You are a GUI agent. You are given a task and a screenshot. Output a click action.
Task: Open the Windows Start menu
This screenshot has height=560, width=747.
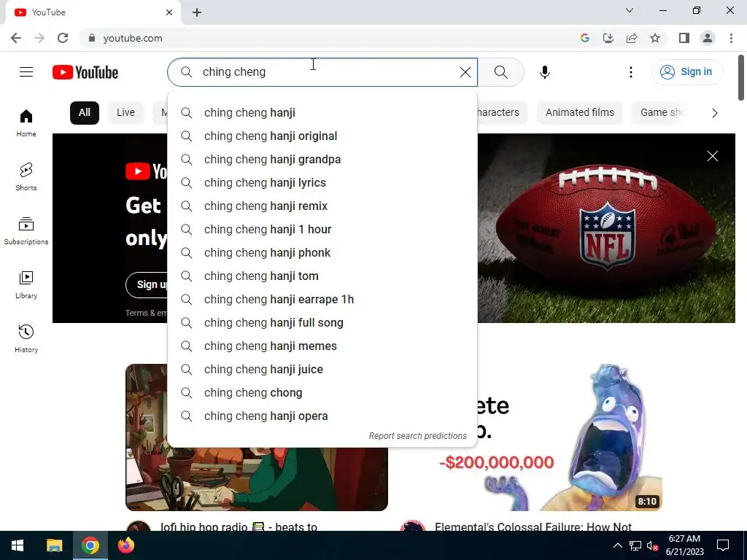(x=18, y=545)
